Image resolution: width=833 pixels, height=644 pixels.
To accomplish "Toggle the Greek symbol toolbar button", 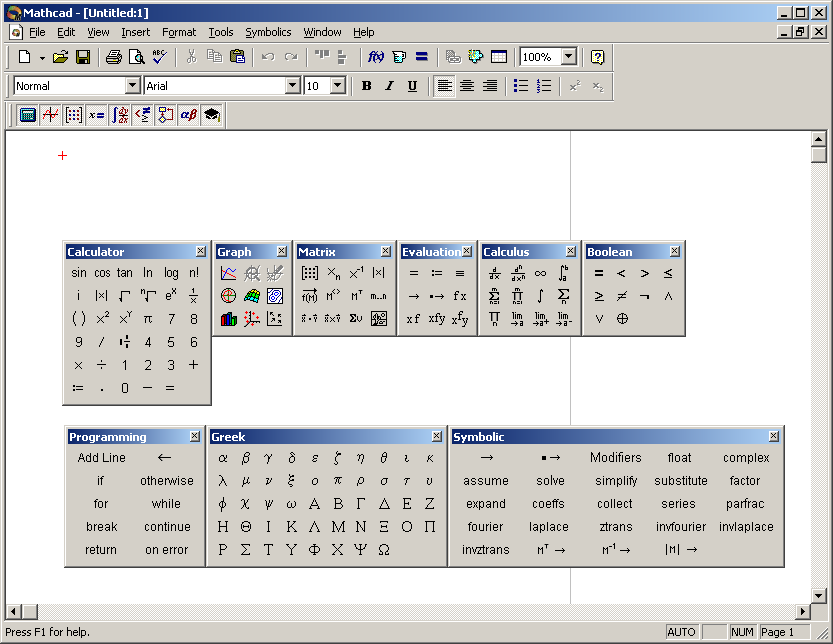I will [x=189, y=115].
